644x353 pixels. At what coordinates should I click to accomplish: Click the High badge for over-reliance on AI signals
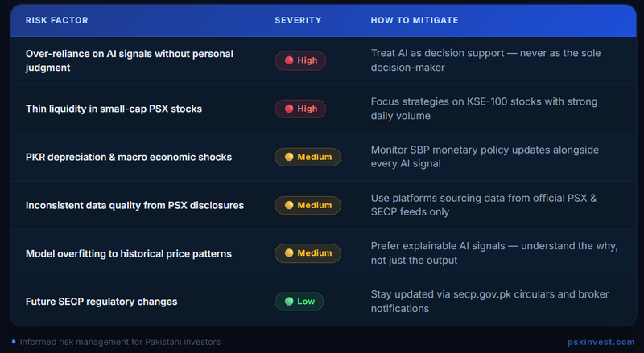300,60
